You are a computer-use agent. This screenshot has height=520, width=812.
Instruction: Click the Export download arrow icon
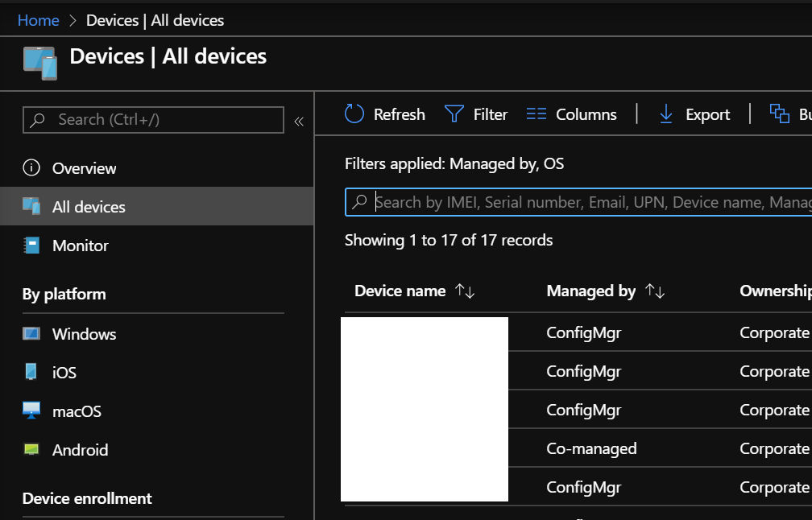666,114
